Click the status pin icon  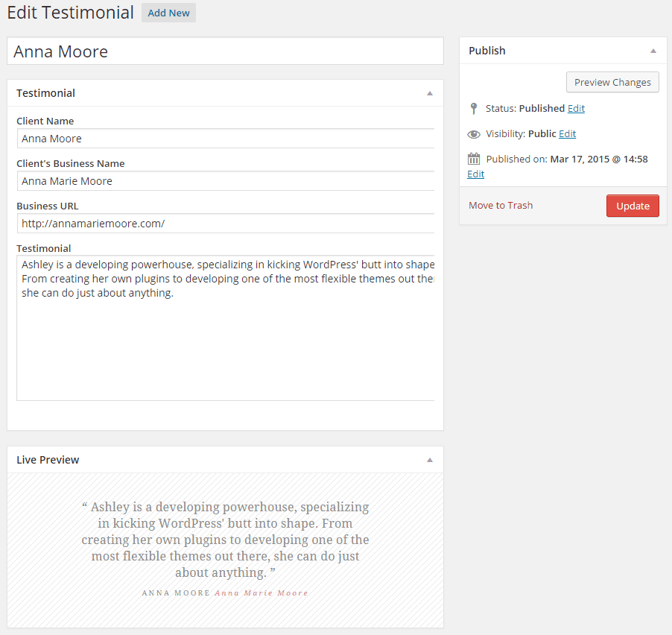point(473,109)
